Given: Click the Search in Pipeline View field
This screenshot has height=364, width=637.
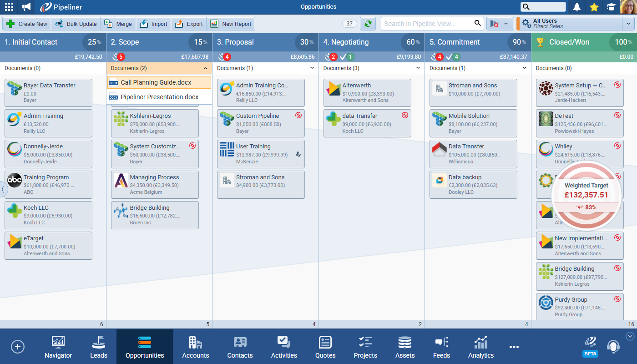Looking at the screenshot, I should tap(426, 24).
